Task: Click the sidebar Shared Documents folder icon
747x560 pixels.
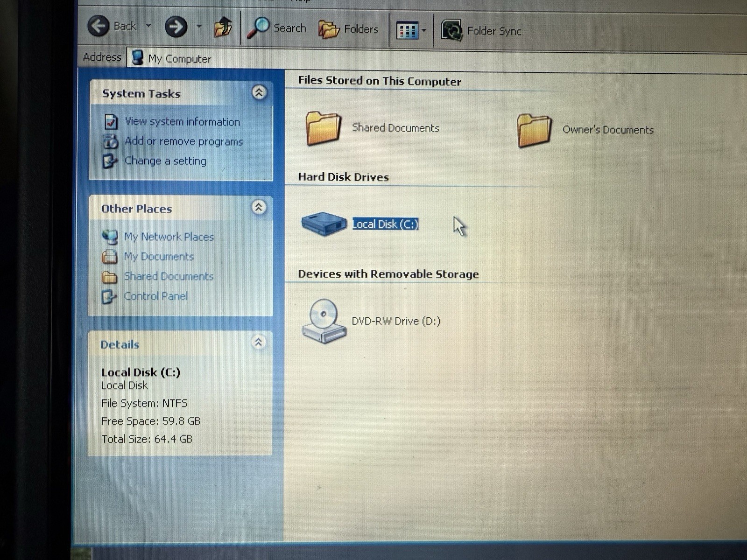Action: pos(109,277)
